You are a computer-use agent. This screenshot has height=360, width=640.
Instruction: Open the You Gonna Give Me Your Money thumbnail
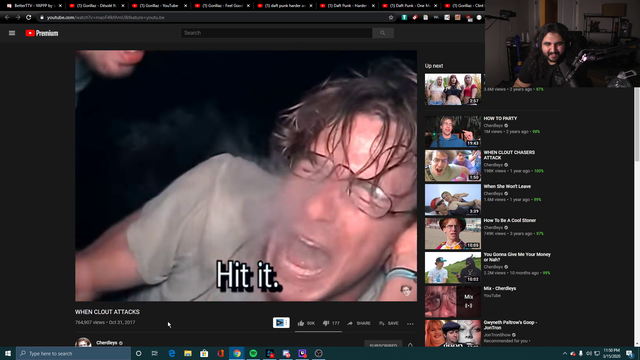click(x=453, y=267)
